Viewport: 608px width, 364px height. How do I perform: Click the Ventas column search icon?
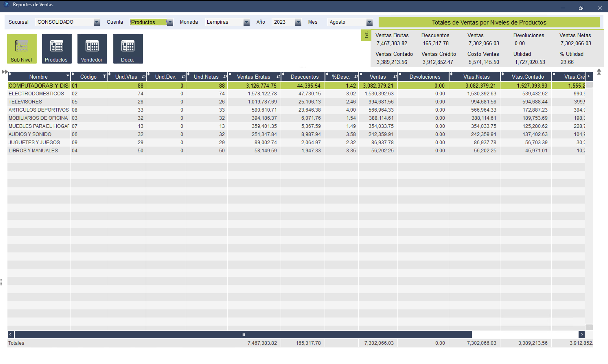click(395, 77)
